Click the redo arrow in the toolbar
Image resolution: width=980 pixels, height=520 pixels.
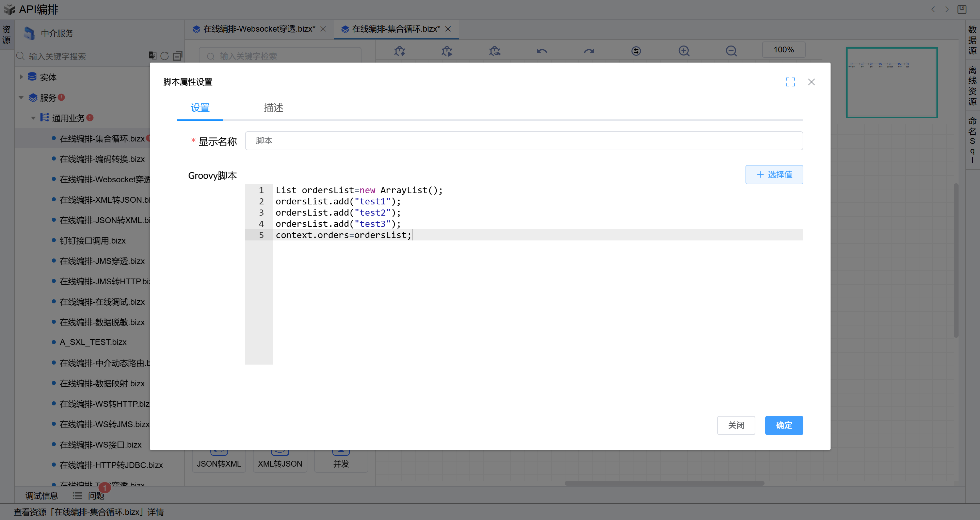(589, 51)
